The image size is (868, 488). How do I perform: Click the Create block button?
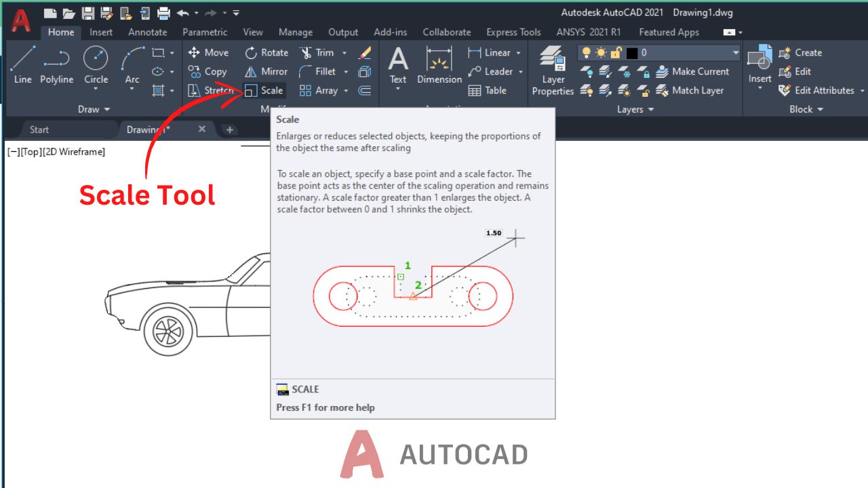click(801, 52)
